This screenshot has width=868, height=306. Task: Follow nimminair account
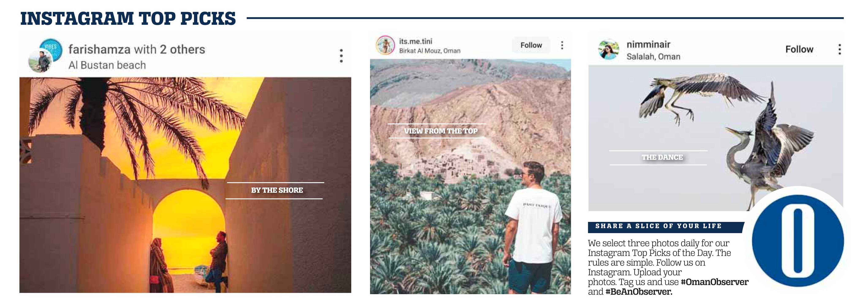coord(799,49)
